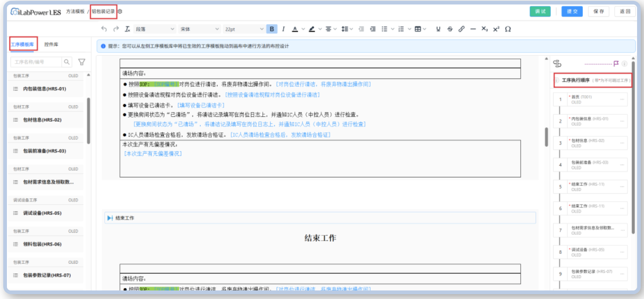Click the 工序名称/编号 search field
This screenshot has width=644, height=299.
(x=37, y=62)
